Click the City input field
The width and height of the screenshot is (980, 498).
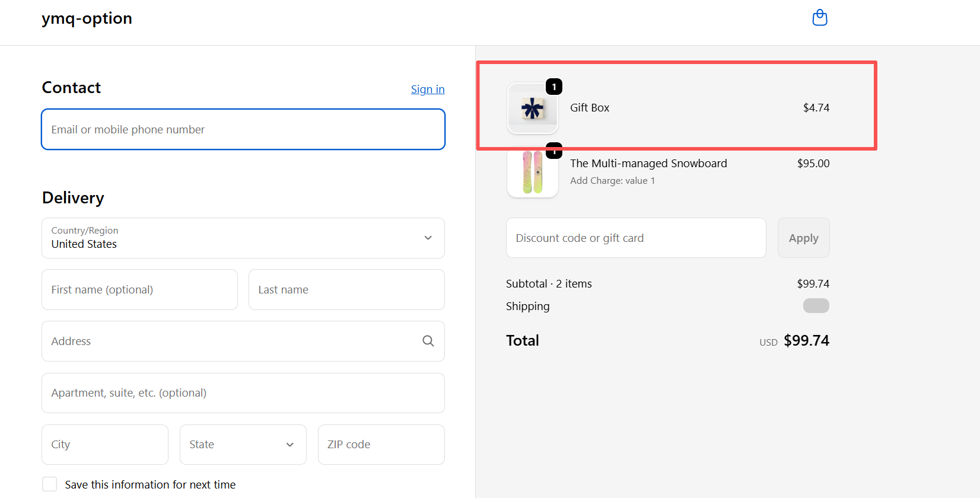[x=105, y=445]
